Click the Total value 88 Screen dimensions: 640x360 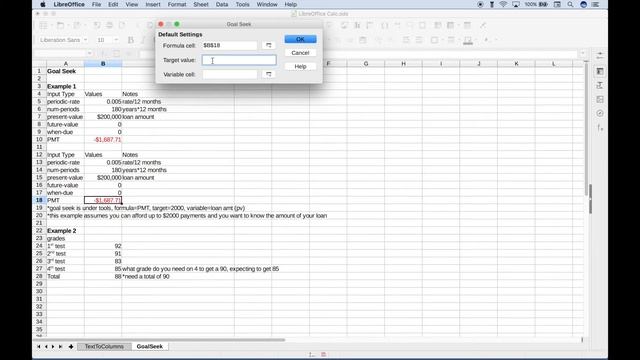tap(103, 276)
